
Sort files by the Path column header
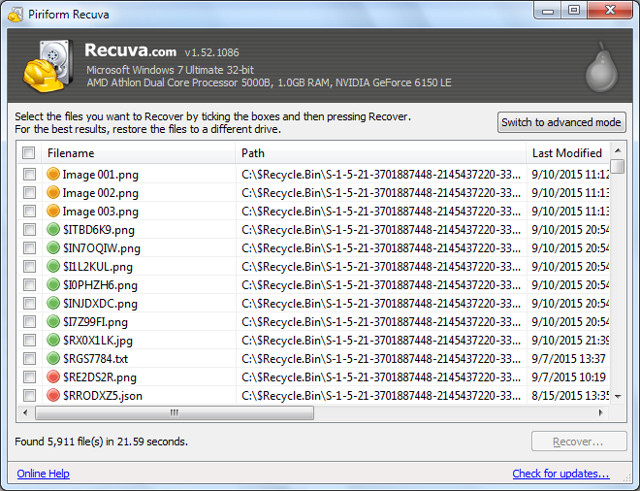(x=254, y=153)
